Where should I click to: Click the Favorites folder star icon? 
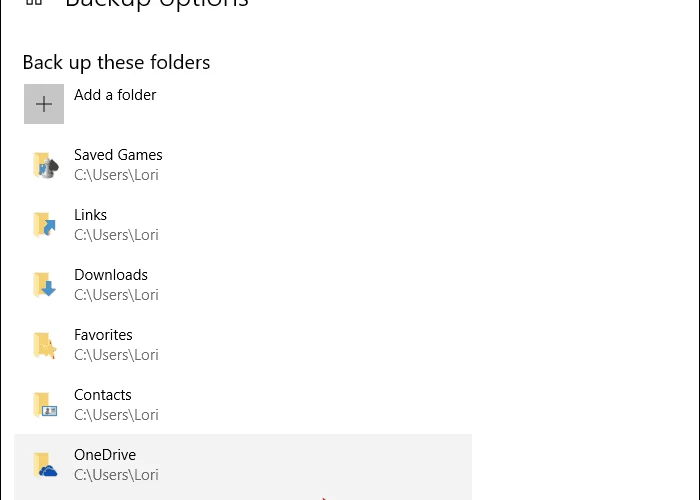pyautogui.click(x=45, y=345)
